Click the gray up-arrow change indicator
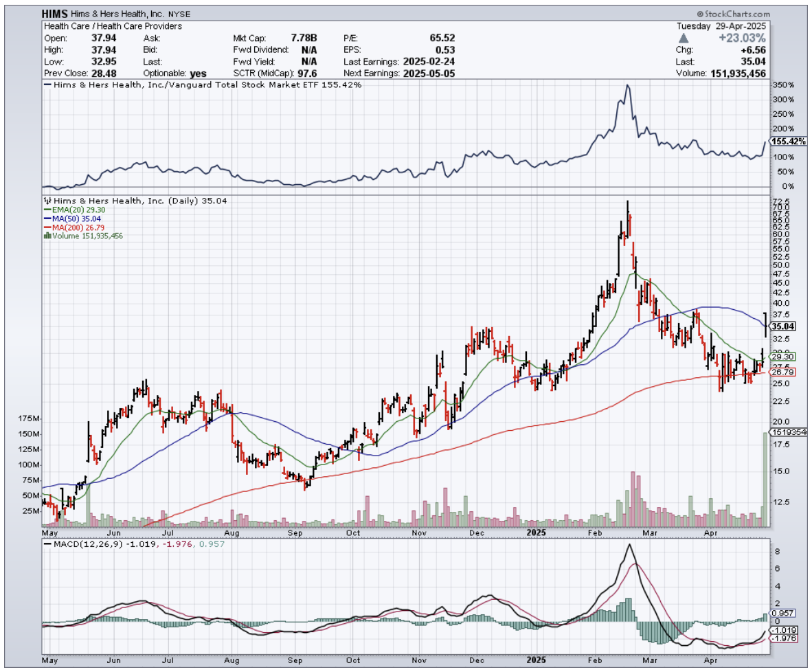Screen dimensions: 812x672 683,38
